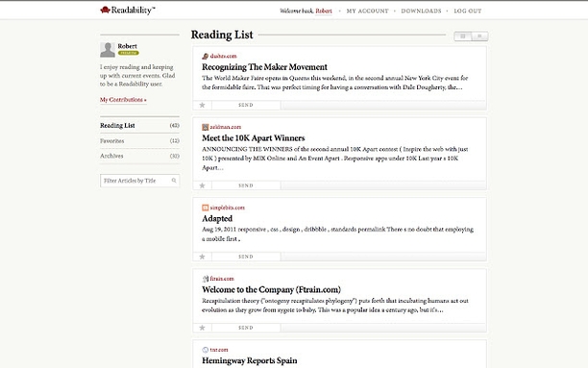Favorite the Maker Movement article with star
Image resolution: width=588 pixels, height=368 pixels.
(202, 105)
